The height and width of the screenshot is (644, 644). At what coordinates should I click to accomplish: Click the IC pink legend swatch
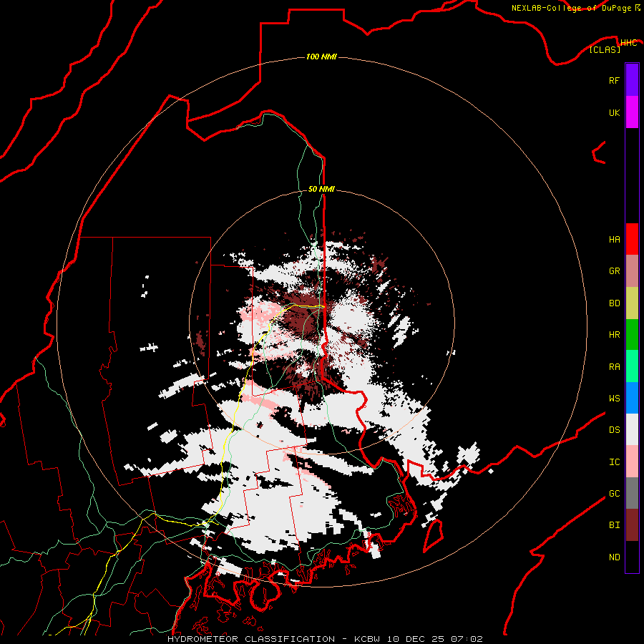[632, 462]
